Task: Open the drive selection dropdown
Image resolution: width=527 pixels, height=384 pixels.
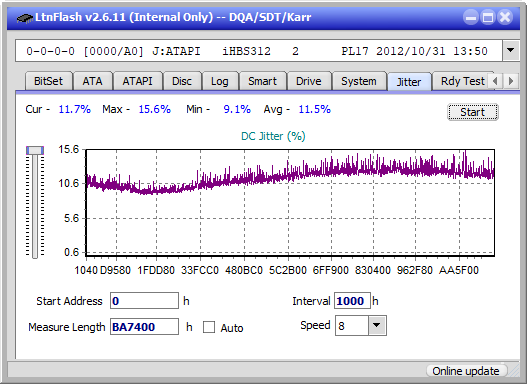Action: click(x=511, y=51)
